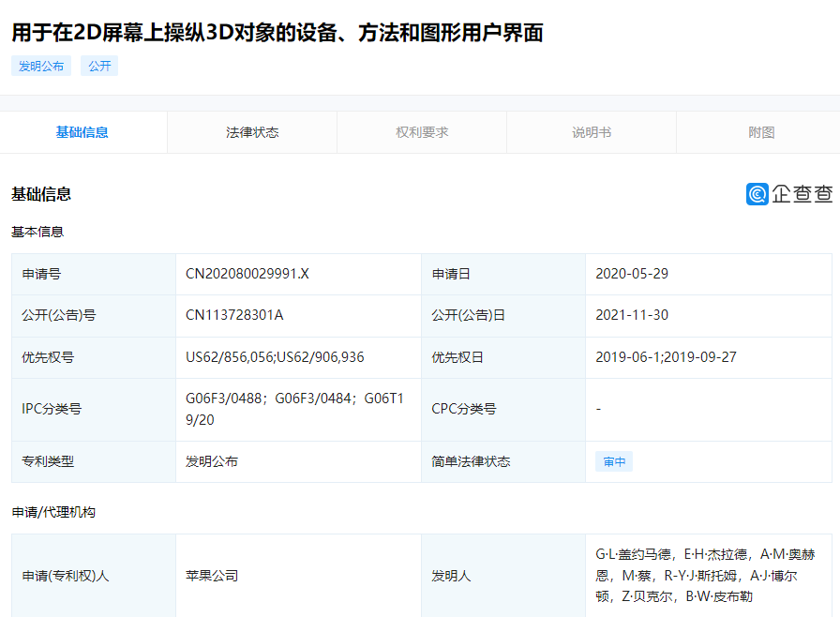Click the 发明公布 tag

click(40, 66)
